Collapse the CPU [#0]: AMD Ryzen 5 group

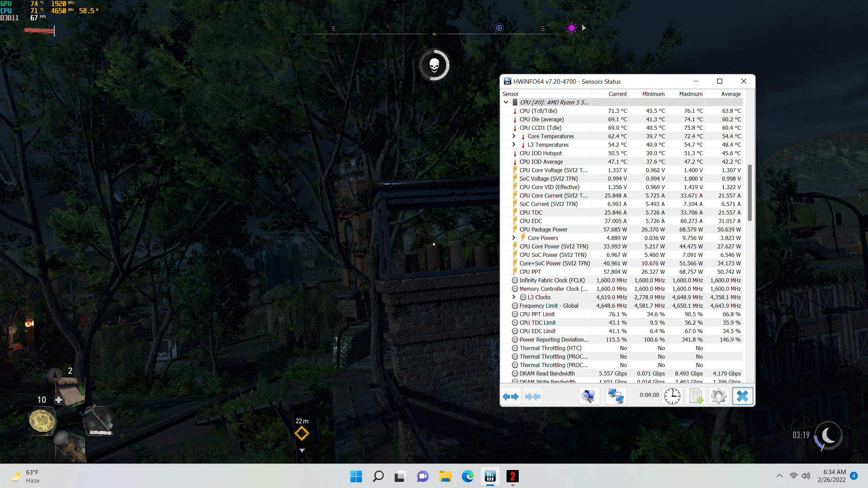(x=506, y=102)
